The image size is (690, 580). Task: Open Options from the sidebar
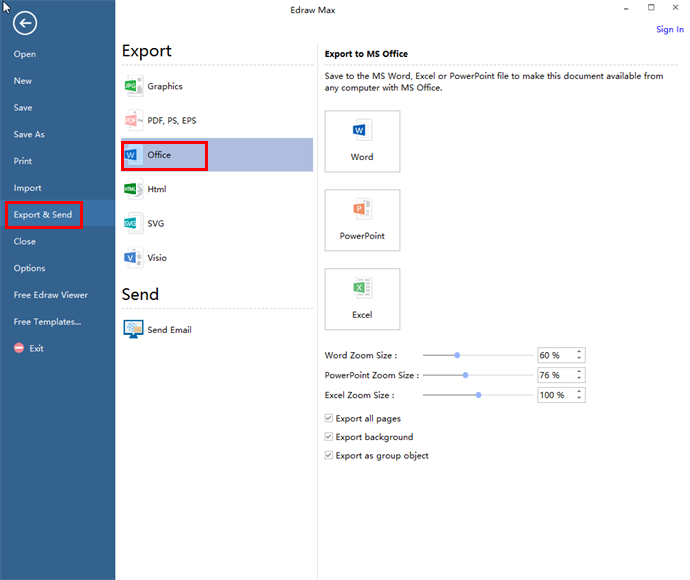coord(29,268)
